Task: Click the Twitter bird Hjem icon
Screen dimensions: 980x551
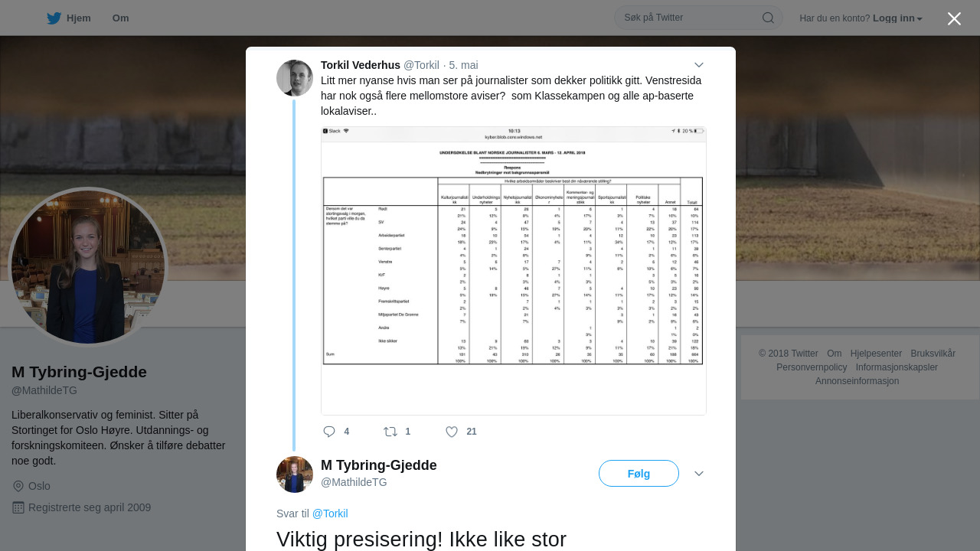Action: point(54,18)
